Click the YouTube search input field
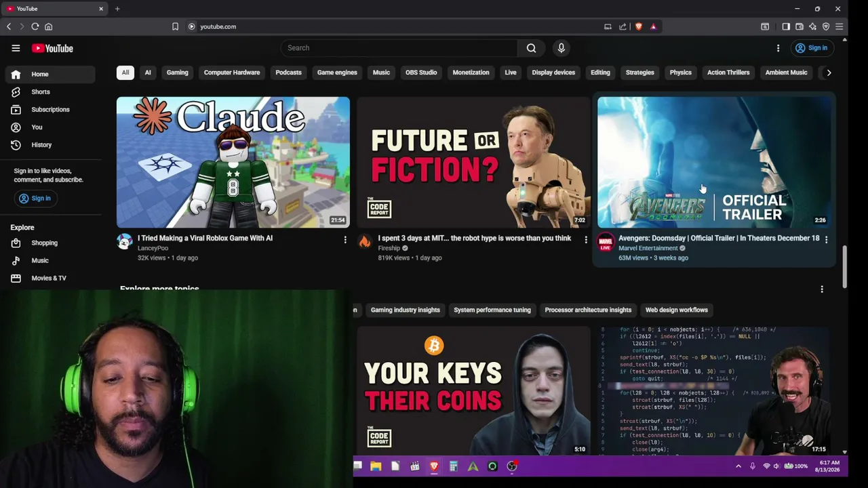Image resolution: width=868 pixels, height=488 pixels. [399, 48]
